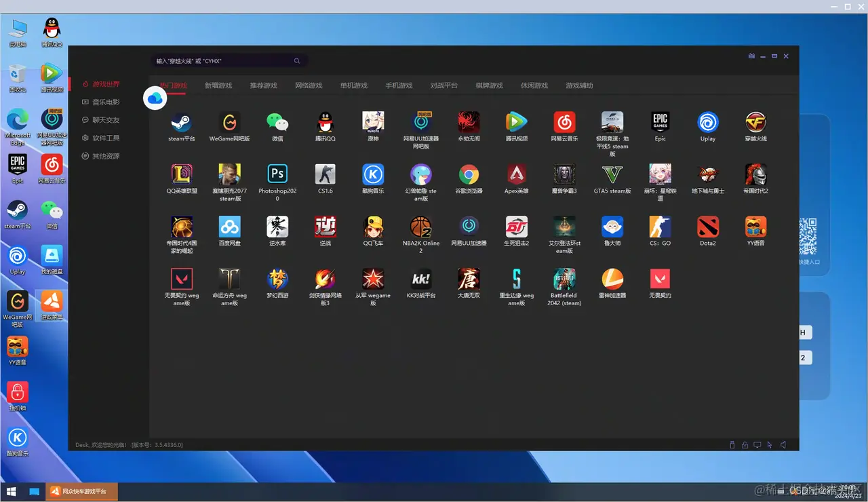Viewport: 868px width, 502px height.
Task: Launch 酷狗音乐 in the game grid
Action: [x=373, y=174]
